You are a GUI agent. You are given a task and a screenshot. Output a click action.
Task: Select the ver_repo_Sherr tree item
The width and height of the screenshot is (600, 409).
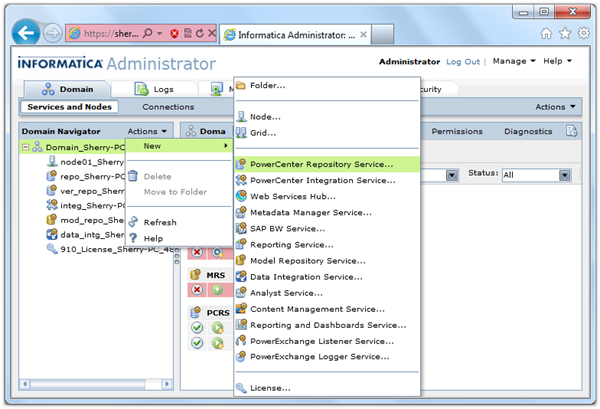coord(85,191)
